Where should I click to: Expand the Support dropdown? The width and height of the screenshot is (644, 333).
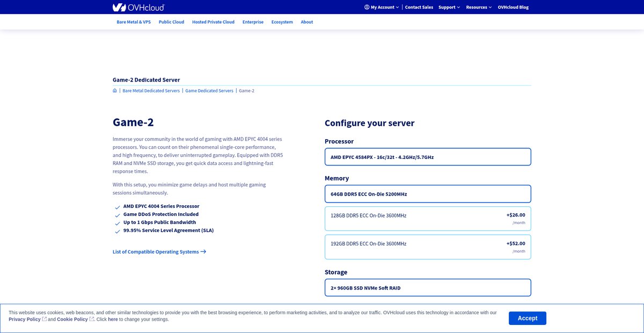(x=449, y=7)
